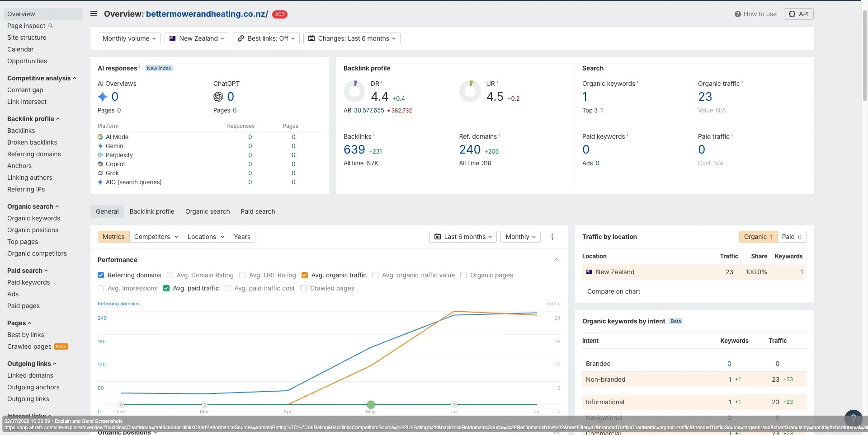
Task: Switch Traffic by location to Paid
Action: 792,237
